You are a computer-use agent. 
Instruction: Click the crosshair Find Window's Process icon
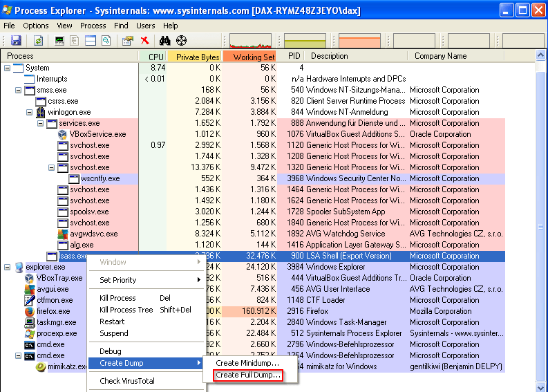[181, 41]
